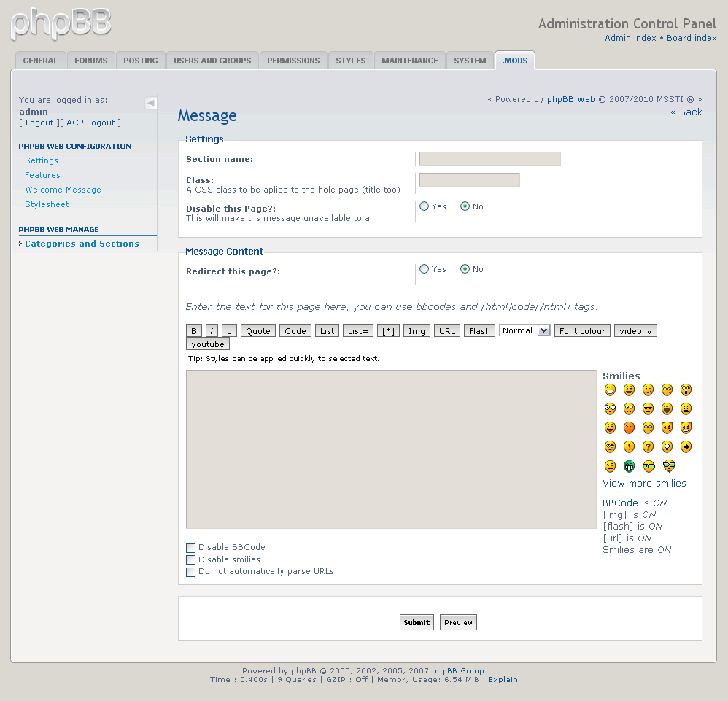Insert the rolling eyes smiley

(x=610, y=446)
